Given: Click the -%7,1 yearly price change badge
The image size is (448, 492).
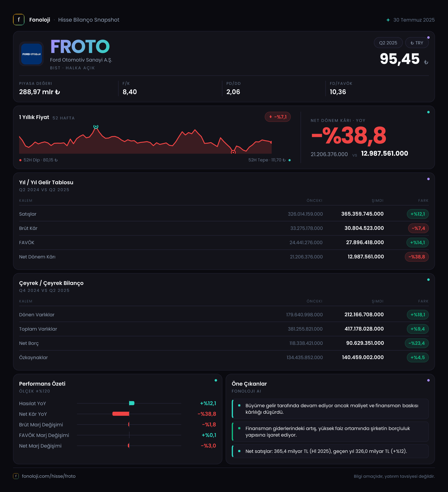Looking at the screenshot, I should pos(278,117).
